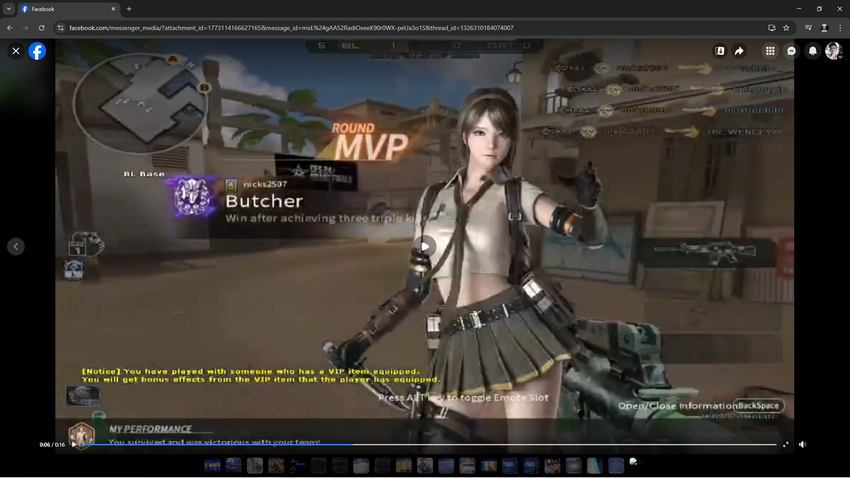Open Chrome three-dot menu

pyautogui.click(x=840, y=28)
